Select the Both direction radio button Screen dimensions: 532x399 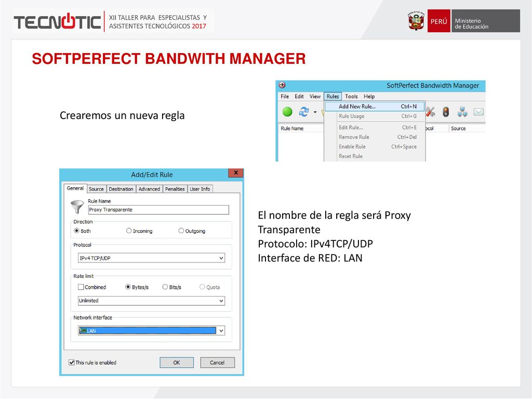pos(82,231)
